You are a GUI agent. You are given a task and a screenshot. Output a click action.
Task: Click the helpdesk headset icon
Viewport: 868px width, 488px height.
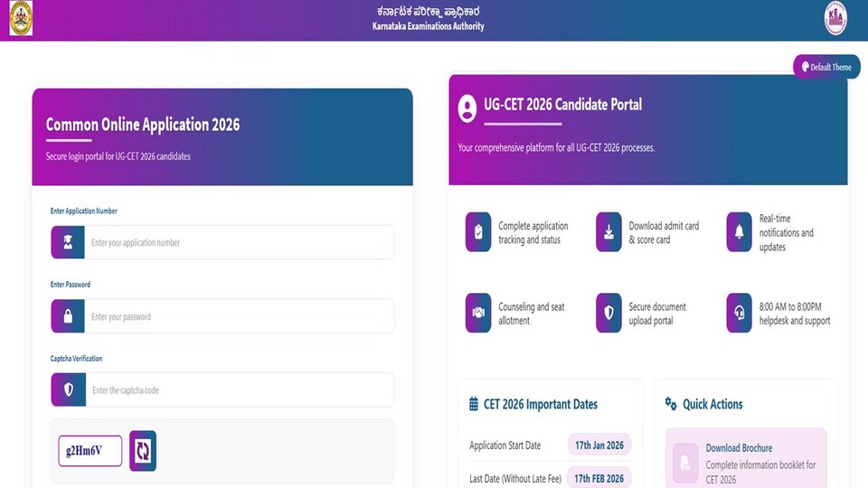click(x=739, y=314)
